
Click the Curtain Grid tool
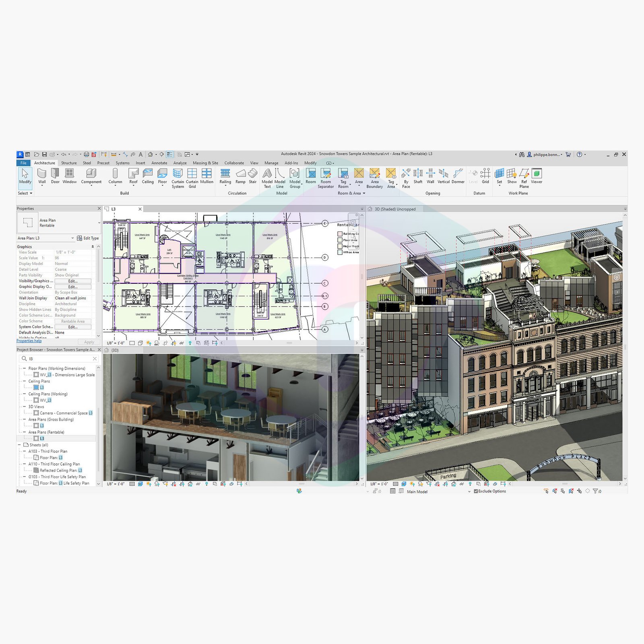tap(192, 178)
